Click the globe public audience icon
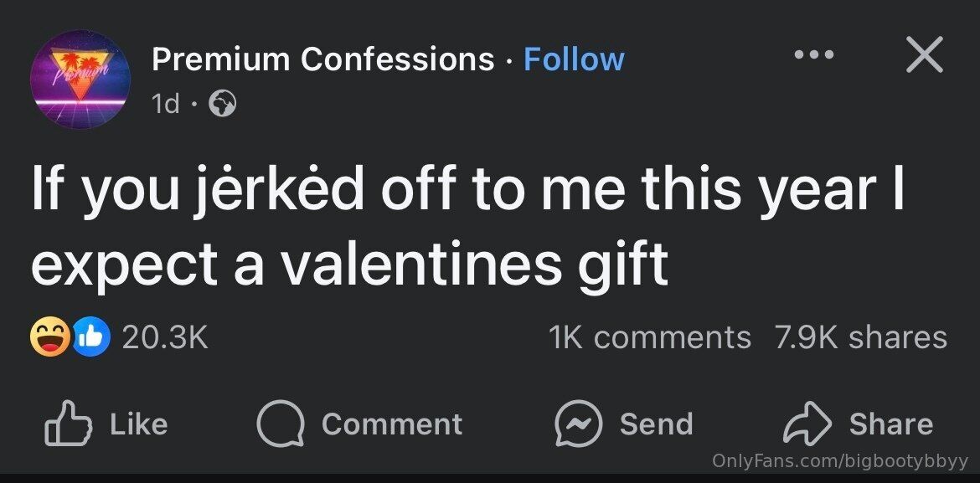980x483 pixels. tap(222, 104)
